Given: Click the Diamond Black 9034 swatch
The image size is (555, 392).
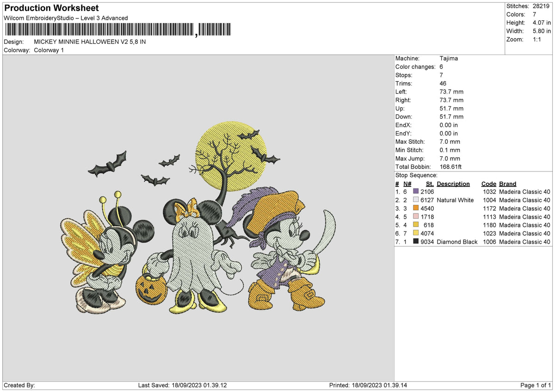Looking at the screenshot, I should pos(416,241).
